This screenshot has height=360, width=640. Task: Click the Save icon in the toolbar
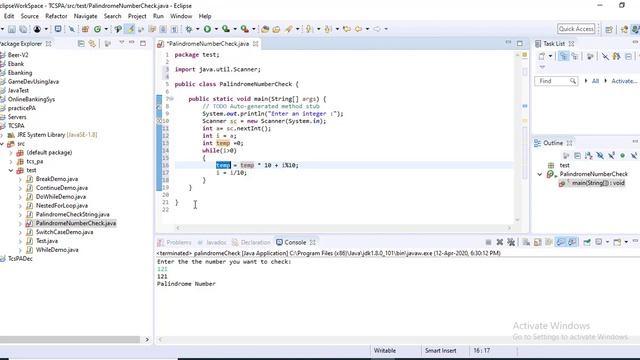[x=12, y=29]
